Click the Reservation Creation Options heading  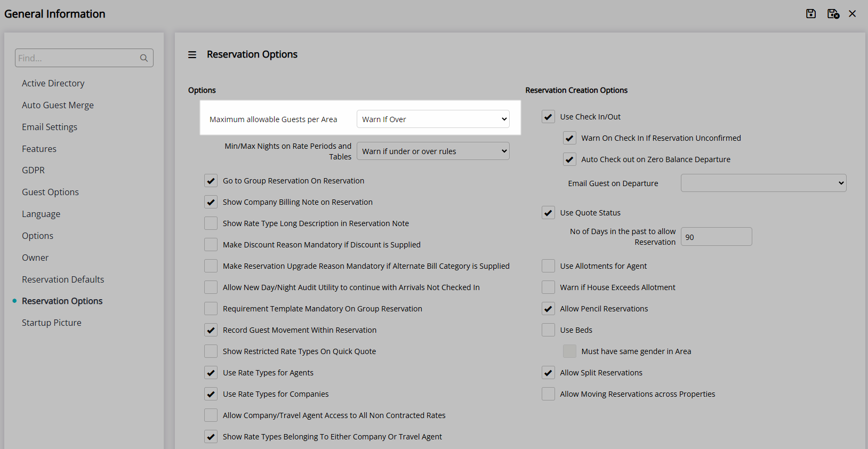click(576, 90)
